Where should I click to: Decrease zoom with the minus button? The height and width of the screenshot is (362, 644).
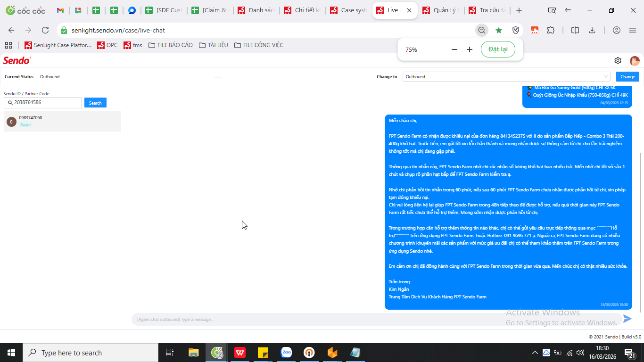[x=454, y=49]
